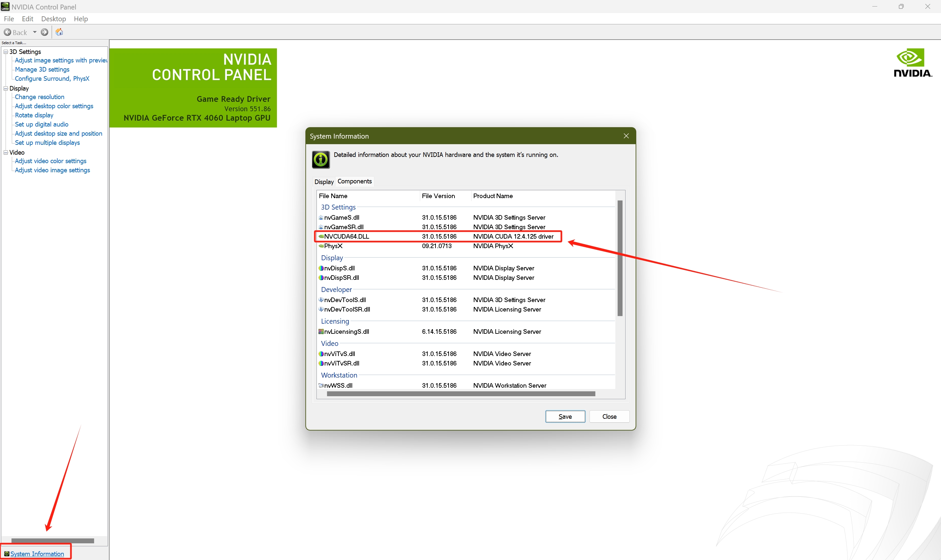The image size is (941, 560).
Task: Click the Save button
Action: (565, 416)
